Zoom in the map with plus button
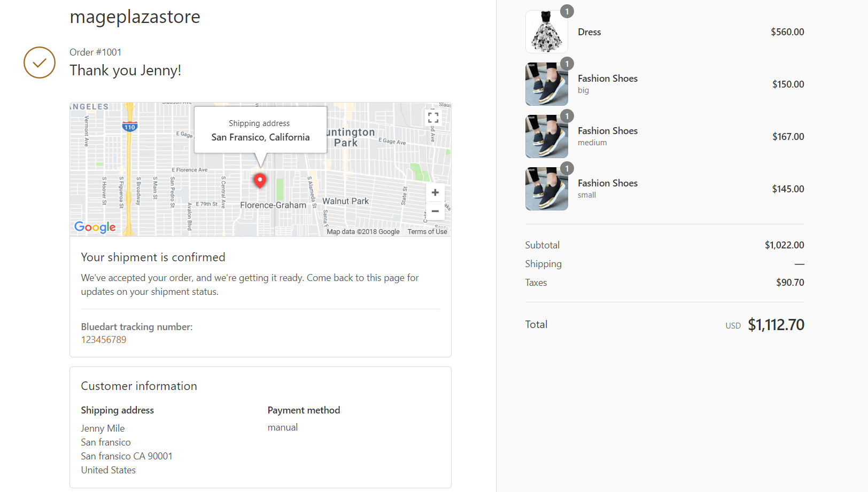Screen dimensions: 868x492 (435, 192)
